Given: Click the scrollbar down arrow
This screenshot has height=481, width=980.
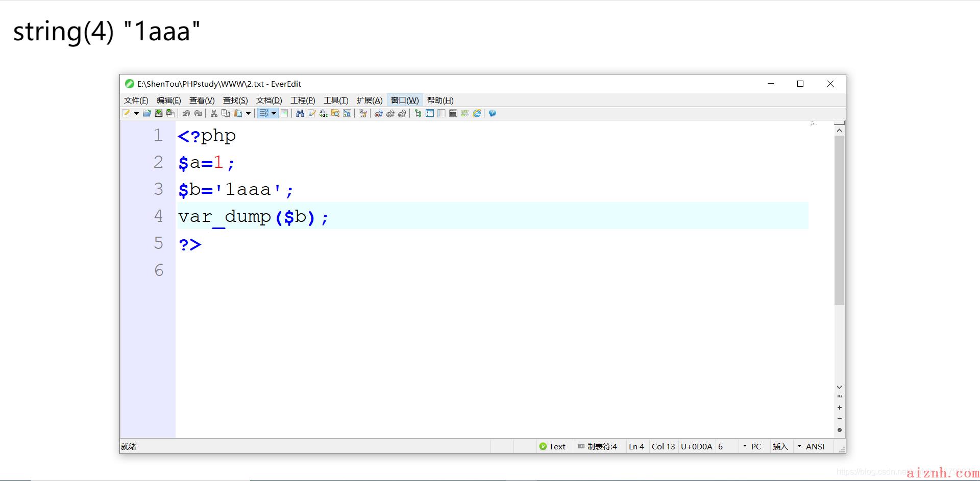Looking at the screenshot, I should coord(839,388).
